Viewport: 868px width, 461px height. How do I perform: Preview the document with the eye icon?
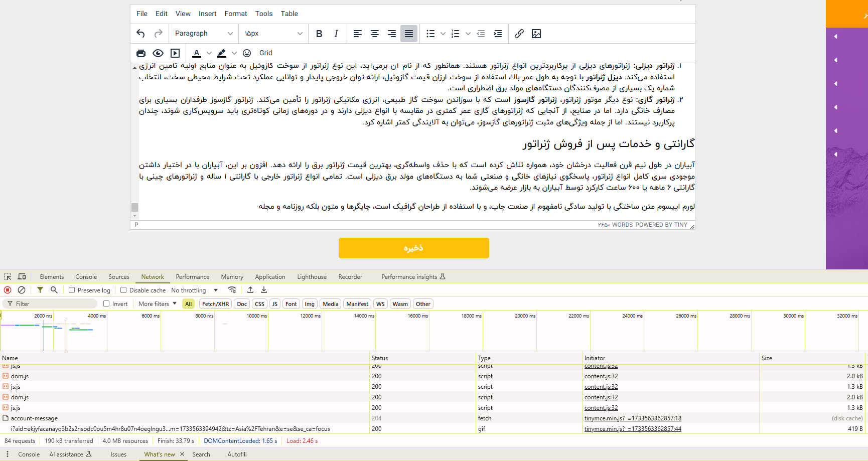[x=158, y=53]
